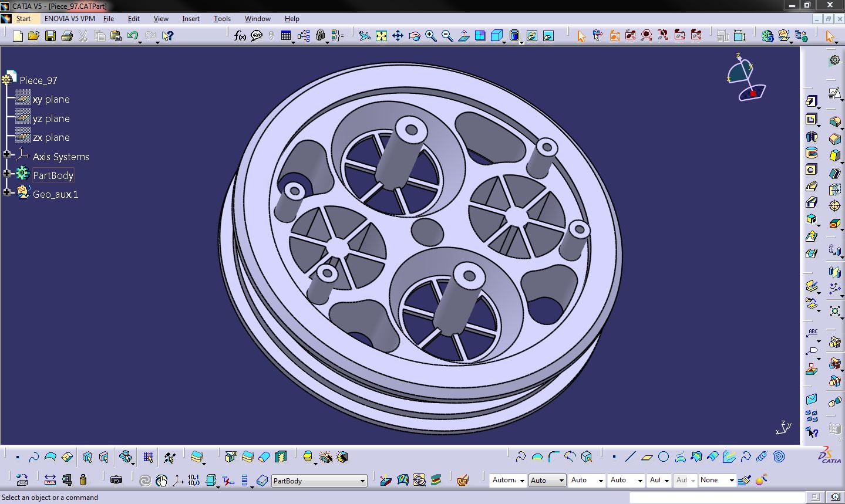Select xy plane in tree
Screen dimensions: 845x504
pos(51,100)
